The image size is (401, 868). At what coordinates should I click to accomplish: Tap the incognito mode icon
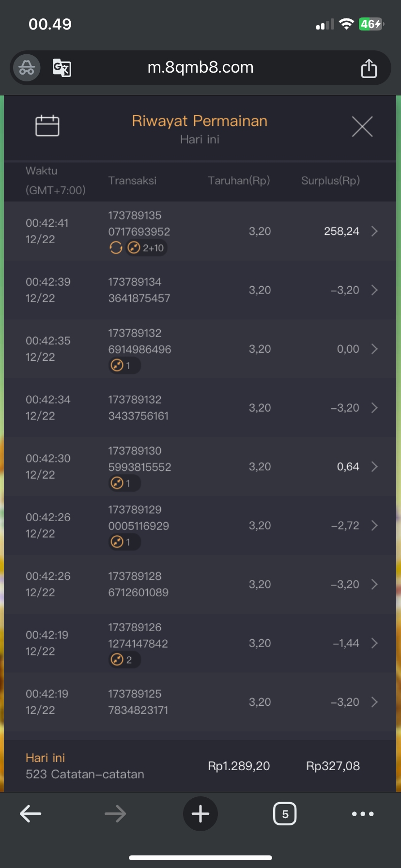[27, 68]
